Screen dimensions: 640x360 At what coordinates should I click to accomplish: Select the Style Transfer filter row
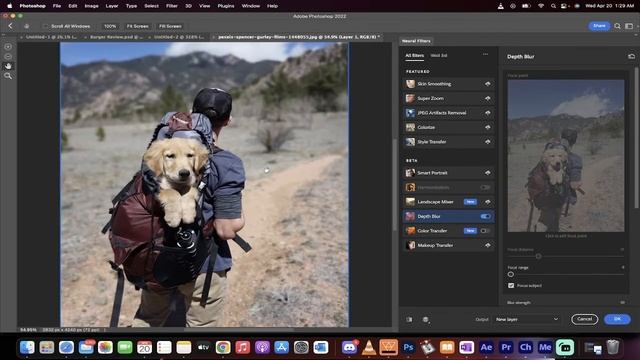[448, 142]
